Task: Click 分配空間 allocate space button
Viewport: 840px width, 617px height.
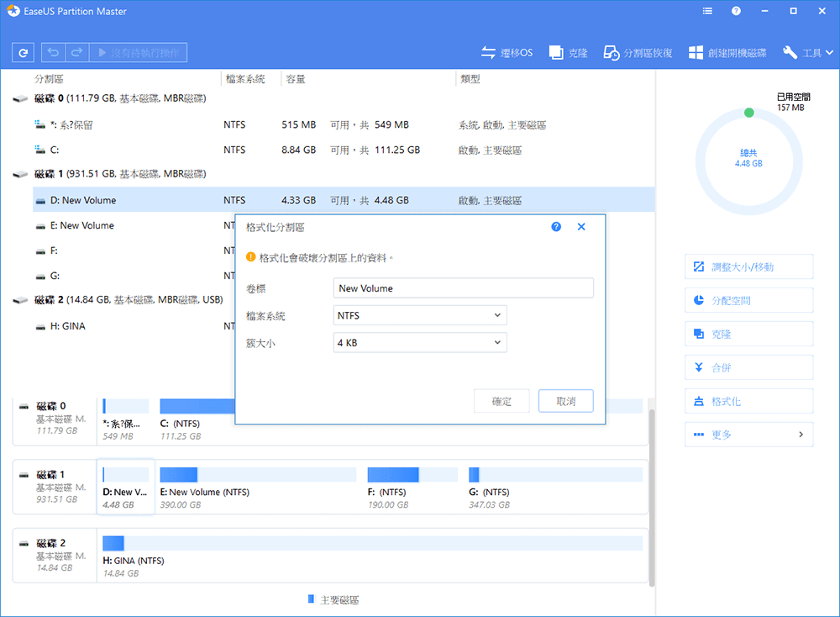Action: [748, 300]
